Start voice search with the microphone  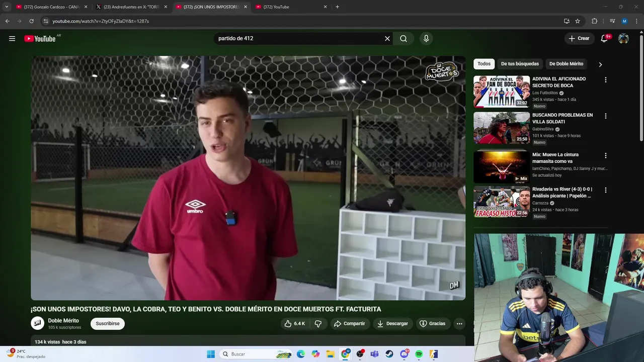pos(426,39)
